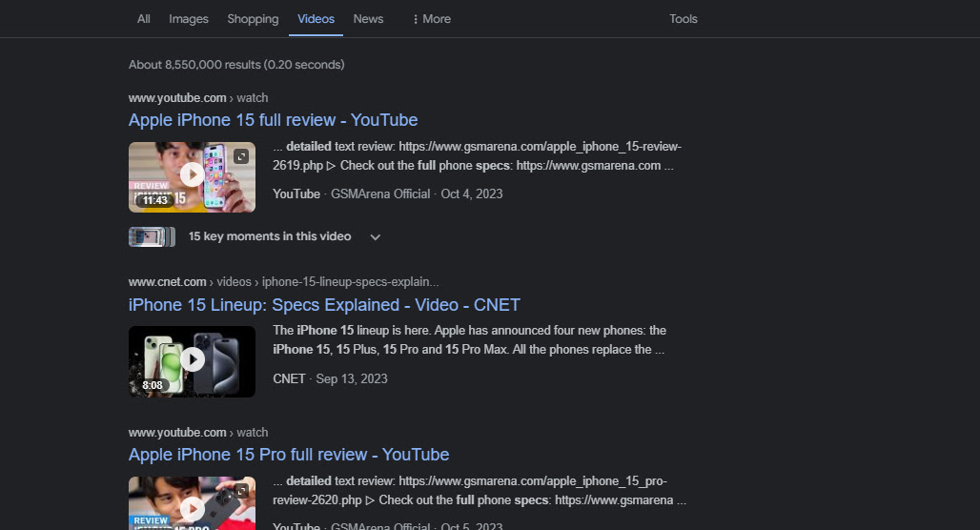Open iPhone 15 Lineup: Specs Explained CNET link
This screenshot has height=530, width=980.
click(x=324, y=305)
